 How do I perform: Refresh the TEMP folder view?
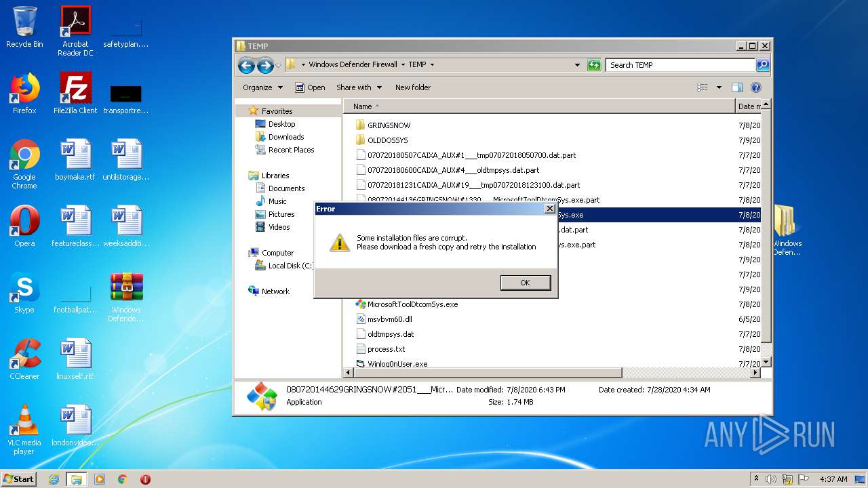coord(594,65)
